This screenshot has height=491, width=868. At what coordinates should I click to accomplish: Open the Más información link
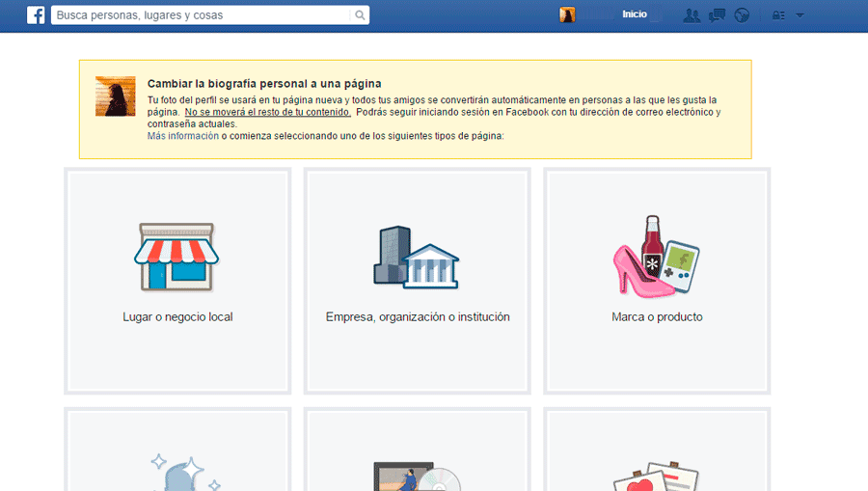[182, 136]
